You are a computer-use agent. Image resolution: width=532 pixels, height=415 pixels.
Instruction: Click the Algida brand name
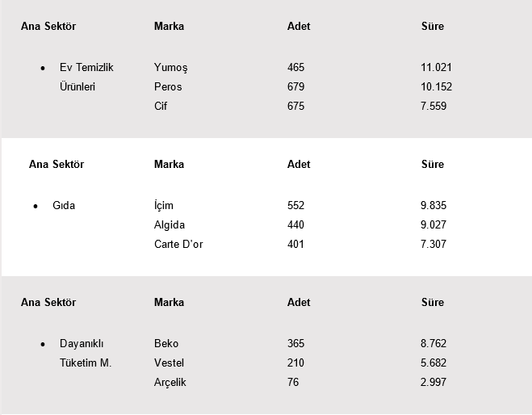pyautogui.click(x=170, y=225)
